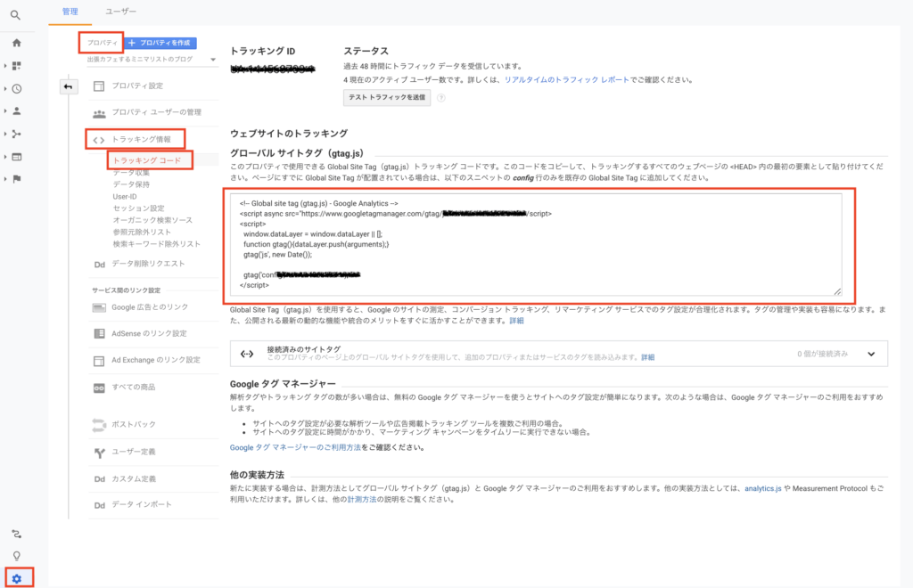Open Behavior reports table icon
This screenshot has height=588, width=913.
pyautogui.click(x=16, y=157)
